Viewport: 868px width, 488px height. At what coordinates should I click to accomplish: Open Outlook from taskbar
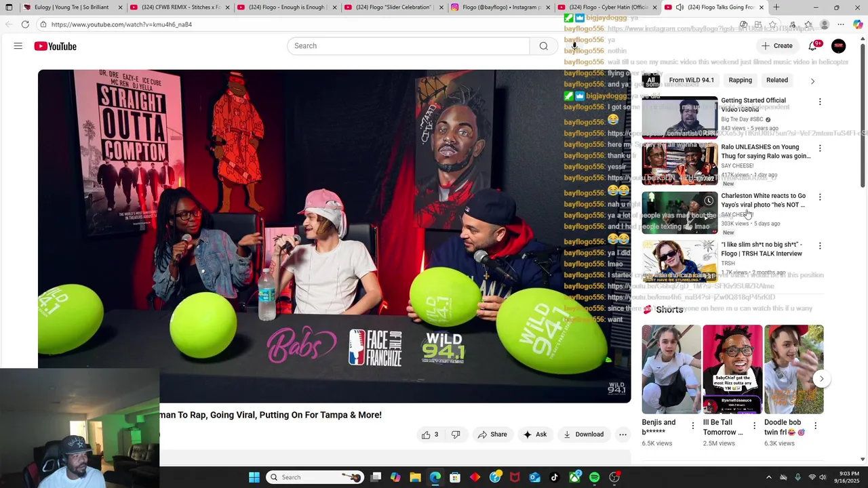(534, 477)
